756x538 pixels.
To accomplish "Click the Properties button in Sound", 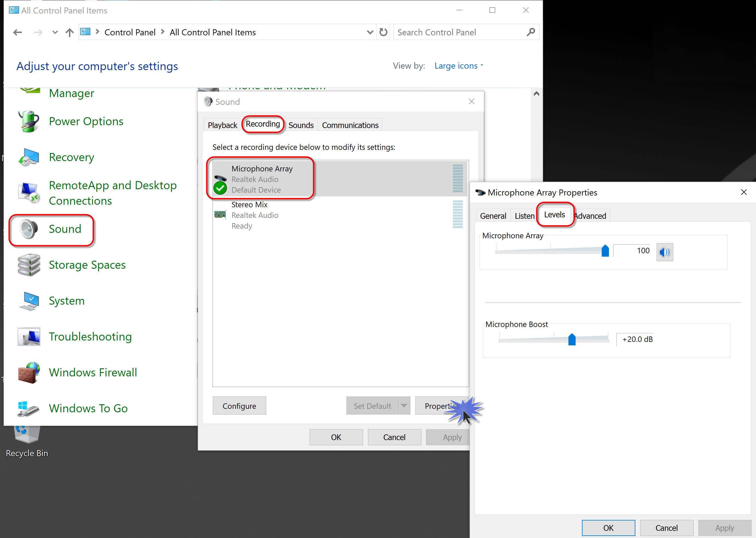I will point(441,405).
